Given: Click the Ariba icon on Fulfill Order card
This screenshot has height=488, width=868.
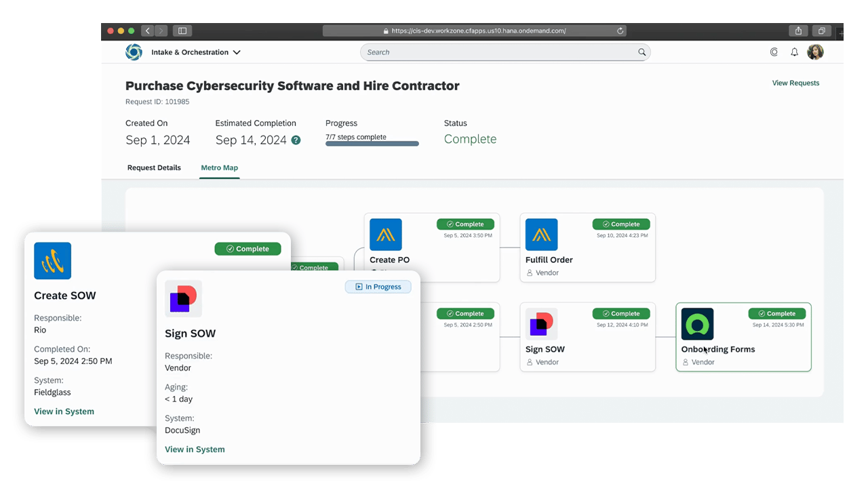Looking at the screenshot, I should pyautogui.click(x=541, y=235).
